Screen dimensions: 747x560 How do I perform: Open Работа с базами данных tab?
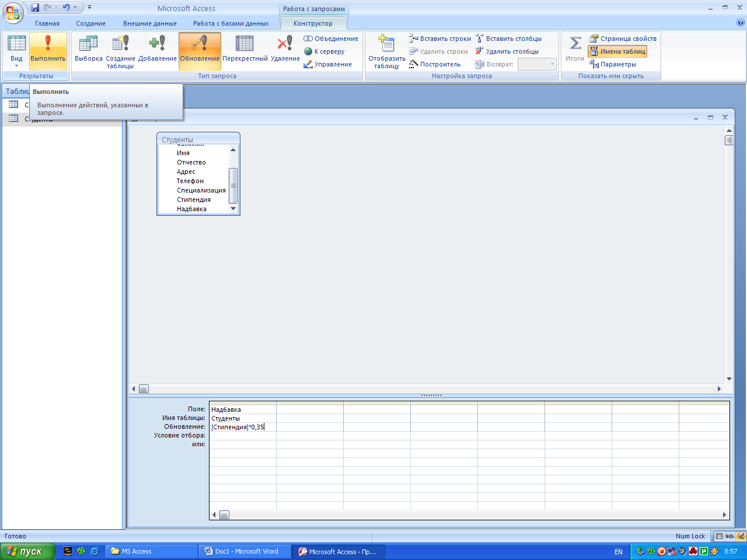tap(231, 23)
